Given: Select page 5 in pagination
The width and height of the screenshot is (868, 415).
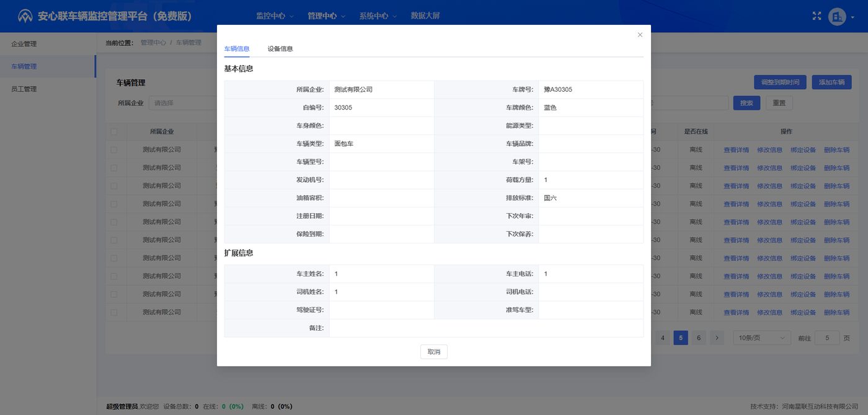Looking at the screenshot, I should pos(681,338).
